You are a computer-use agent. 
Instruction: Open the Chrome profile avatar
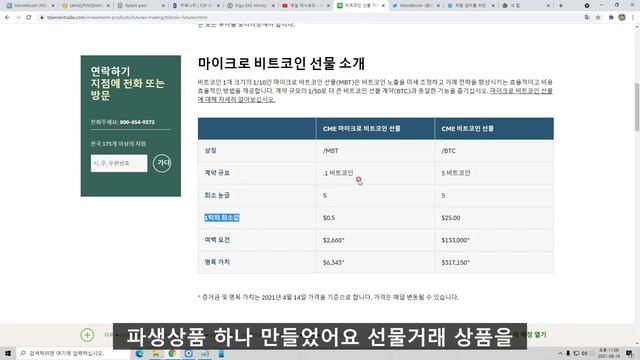(x=622, y=18)
